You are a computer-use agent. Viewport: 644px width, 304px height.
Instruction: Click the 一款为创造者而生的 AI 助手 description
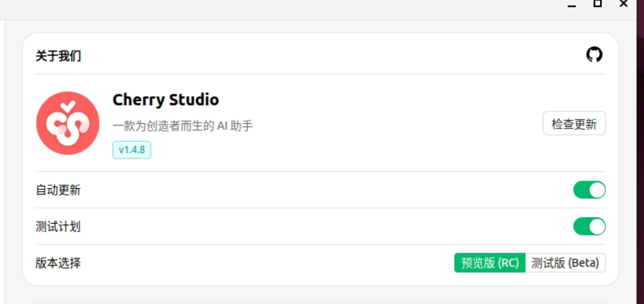pos(183,126)
